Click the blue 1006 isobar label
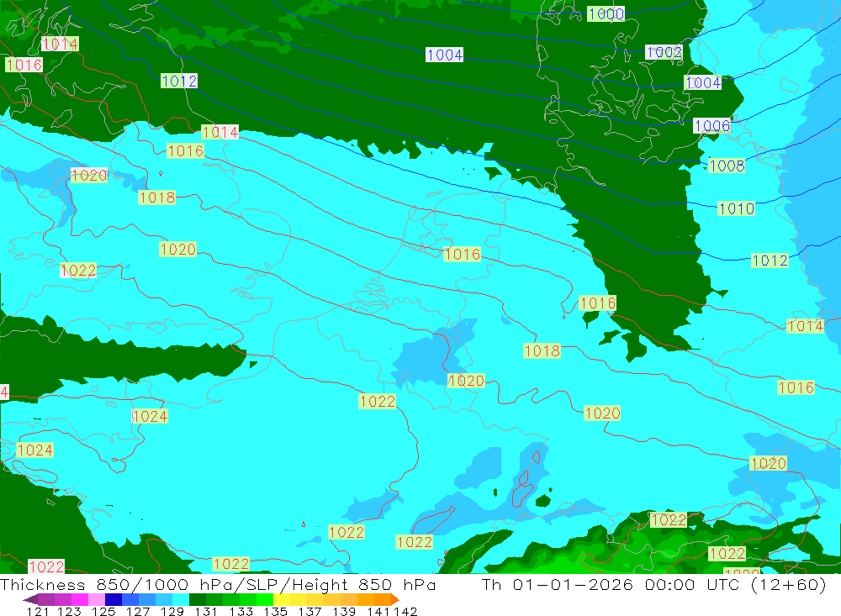Viewport: 841px width, 616px height. point(711,125)
